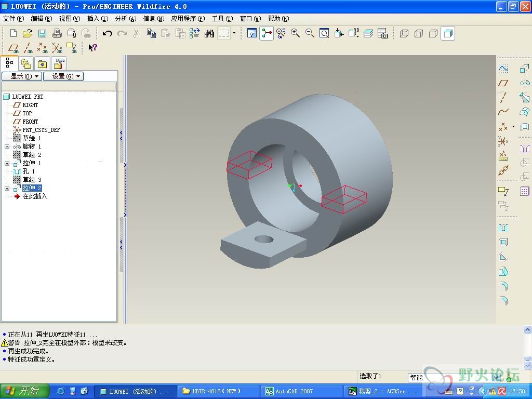Image resolution: width=532 pixels, height=399 pixels.
Task: Open the Layers icon in toolbar
Action: click(368, 33)
